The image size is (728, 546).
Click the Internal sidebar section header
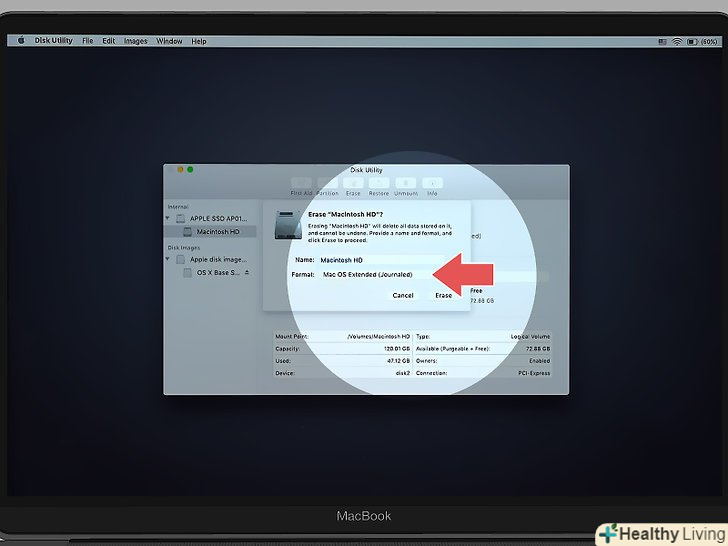178,207
